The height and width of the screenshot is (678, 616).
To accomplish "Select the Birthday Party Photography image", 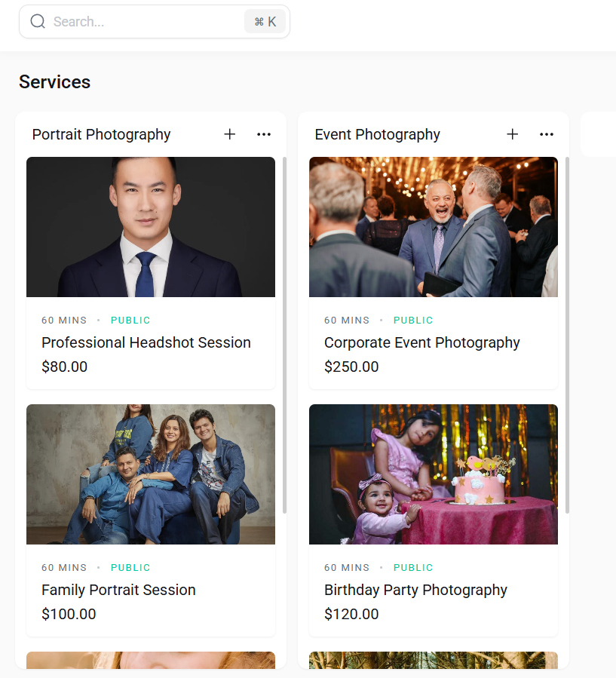I will [x=434, y=474].
